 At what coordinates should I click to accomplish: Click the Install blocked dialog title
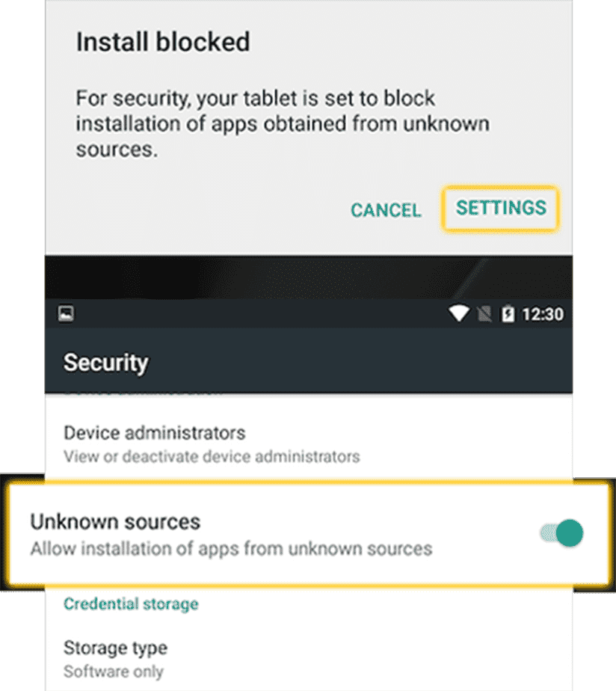(163, 43)
